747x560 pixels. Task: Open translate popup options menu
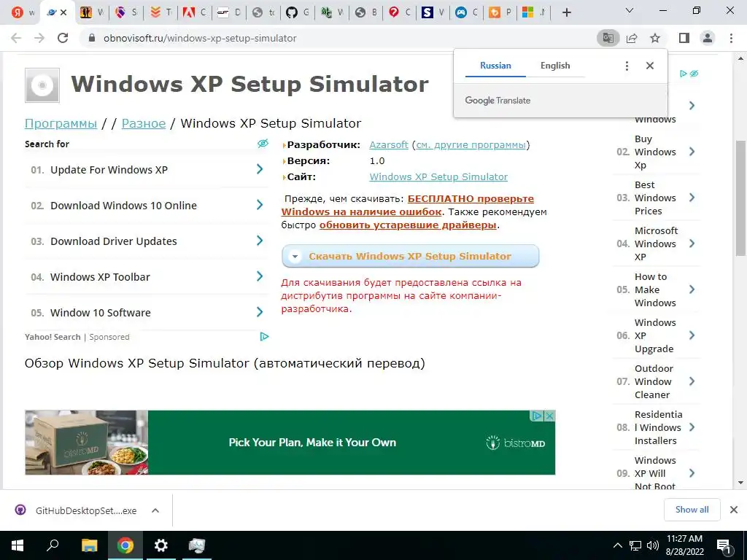click(x=627, y=66)
